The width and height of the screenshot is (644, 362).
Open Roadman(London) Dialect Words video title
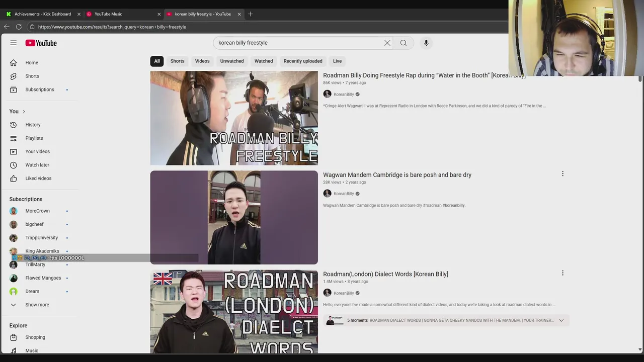[385, 274]
